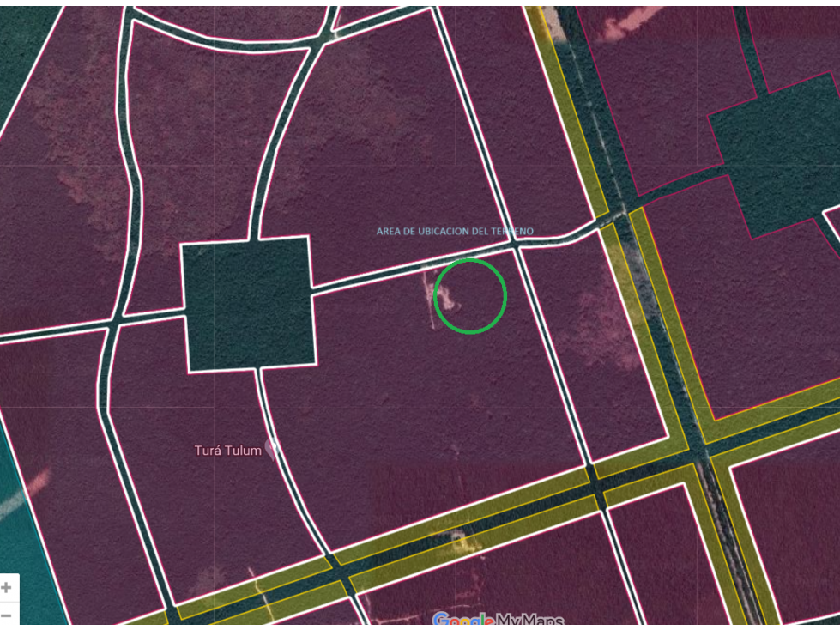Select the AREA DE UBICACION DEL TERRENO label
This screenshot has width=840, height=630.
(455, 232)
